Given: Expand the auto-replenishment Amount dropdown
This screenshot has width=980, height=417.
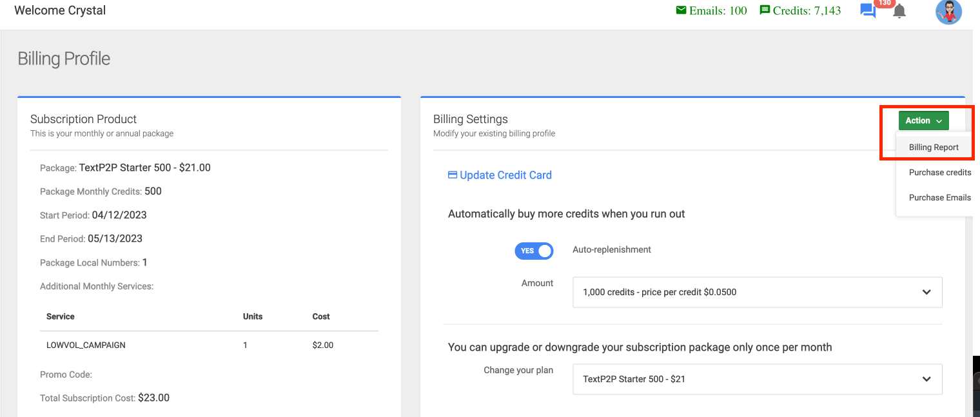Looking at the screenshot, I should pos(757,292).
